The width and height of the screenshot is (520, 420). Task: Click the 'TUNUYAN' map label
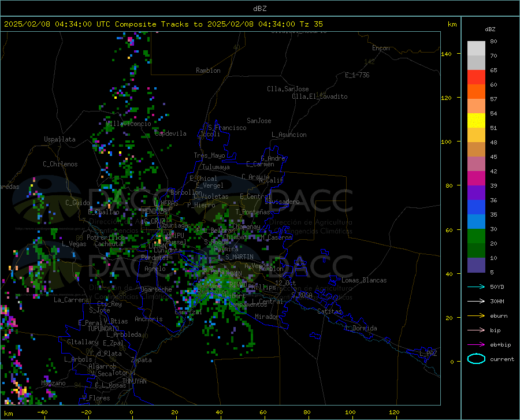(134, 381)
